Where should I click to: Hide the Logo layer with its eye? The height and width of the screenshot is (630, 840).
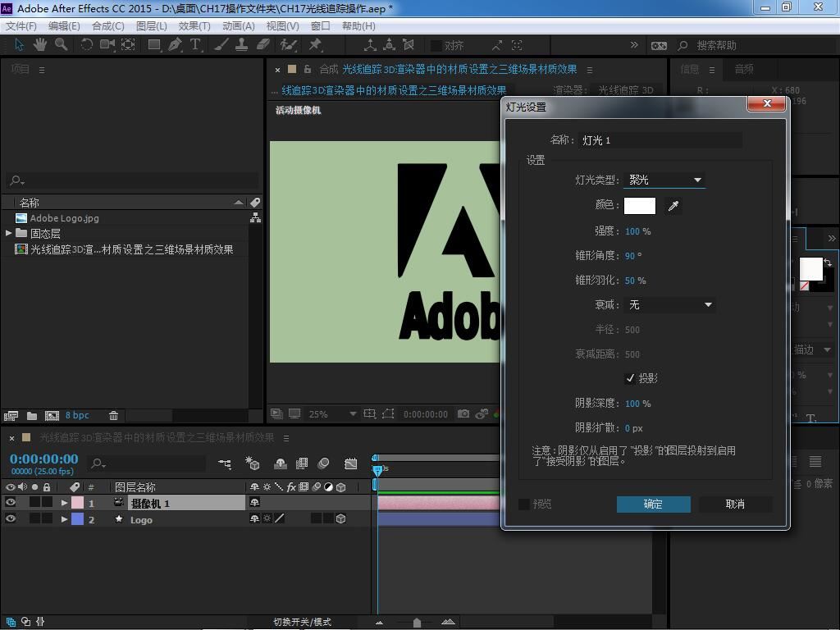point(10,518)
